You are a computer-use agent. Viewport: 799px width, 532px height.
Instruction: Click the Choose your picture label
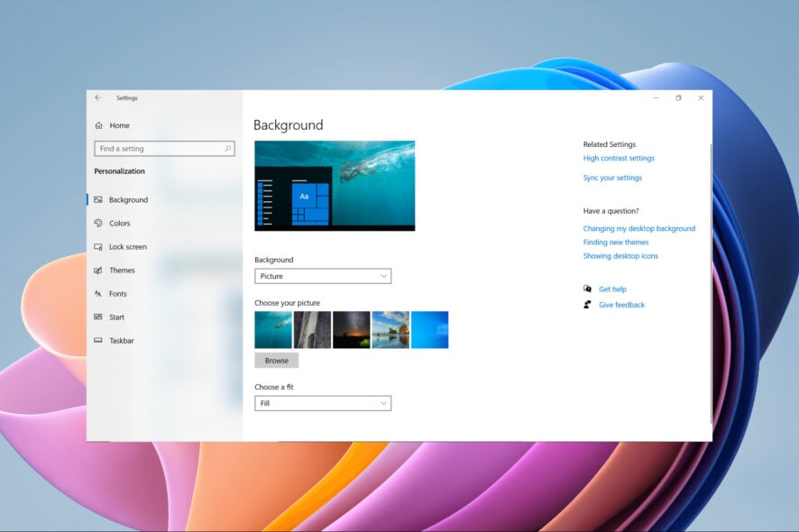tap(288, 303)
